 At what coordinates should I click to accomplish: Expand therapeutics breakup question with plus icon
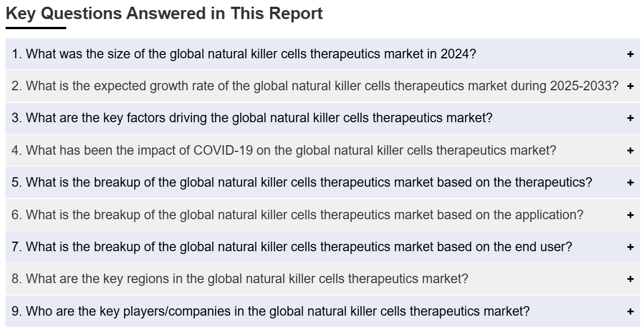coord(631,182)
